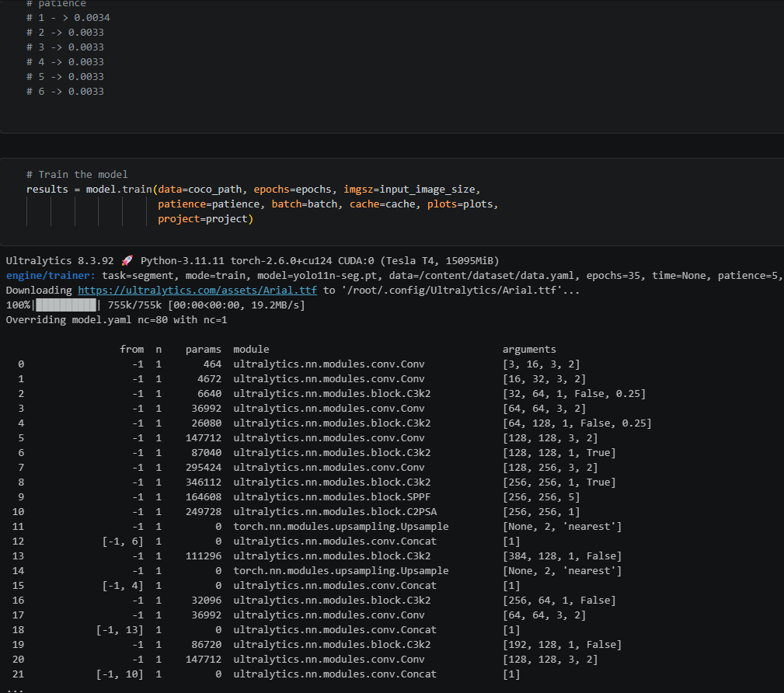Click arguments "[384, 128, 1, False]"

(x=562, y=556)
